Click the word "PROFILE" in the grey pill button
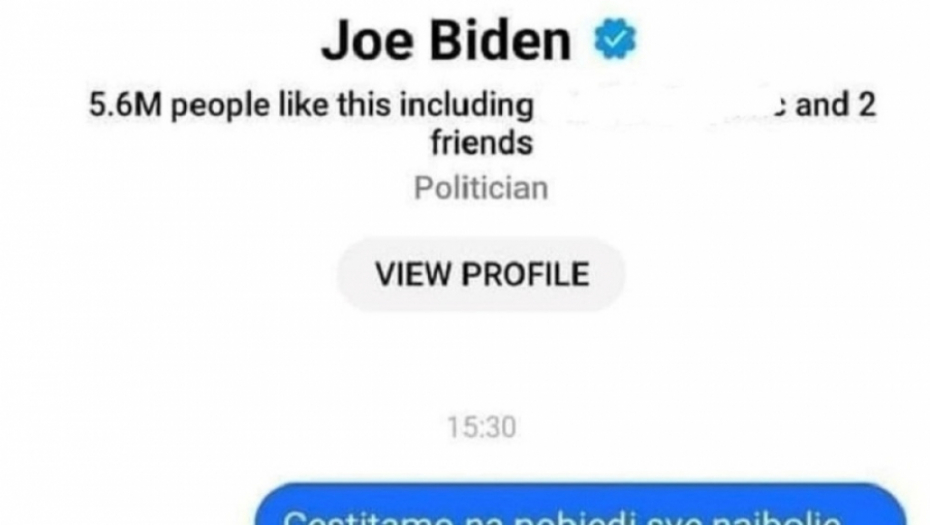The width and height of the screenshot is (930, 525). pyautogui.click(x=525, y=274)
